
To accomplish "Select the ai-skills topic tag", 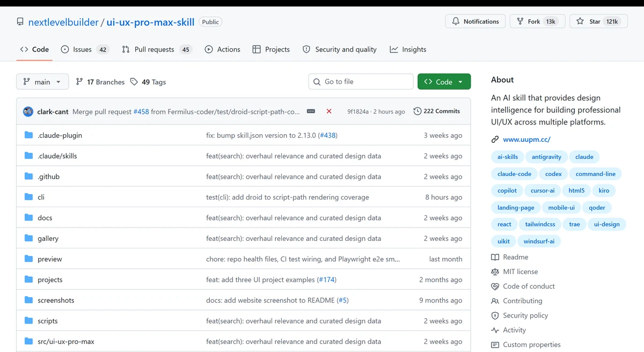I will point(508,157).
